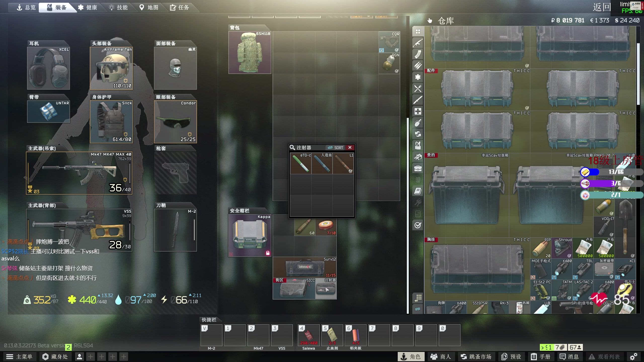The width and height of the screenshot is (644, 362).
Task: Select the 角色 character button
Action: click(411, 356)
